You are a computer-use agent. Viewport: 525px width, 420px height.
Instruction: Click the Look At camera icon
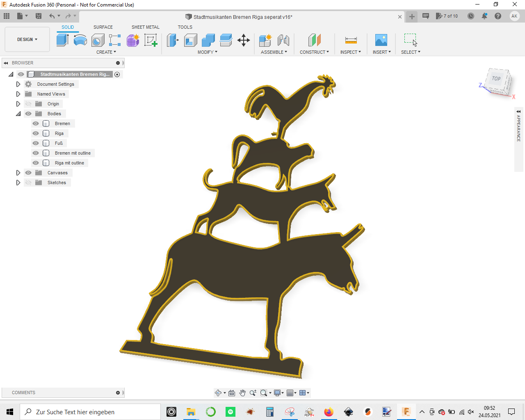[232, 393]
